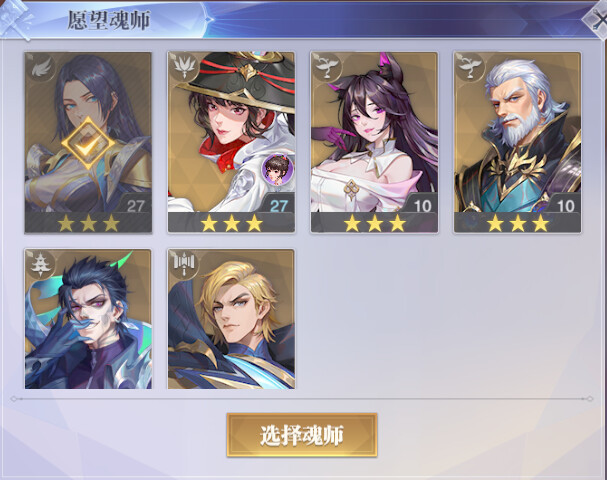
Task: Select the blond-haired man card
Action: pos(231,319)
